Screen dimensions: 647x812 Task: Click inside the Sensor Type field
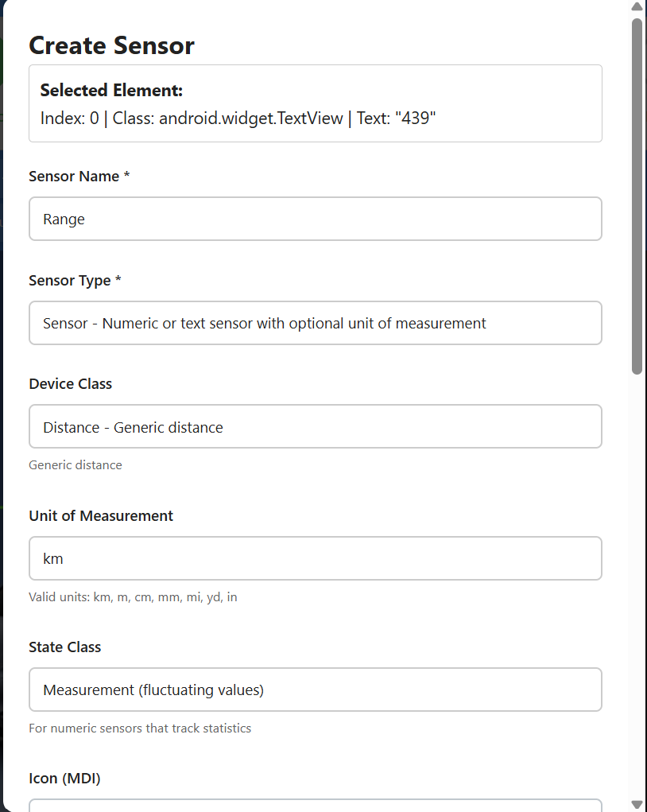tap(315, 323)
